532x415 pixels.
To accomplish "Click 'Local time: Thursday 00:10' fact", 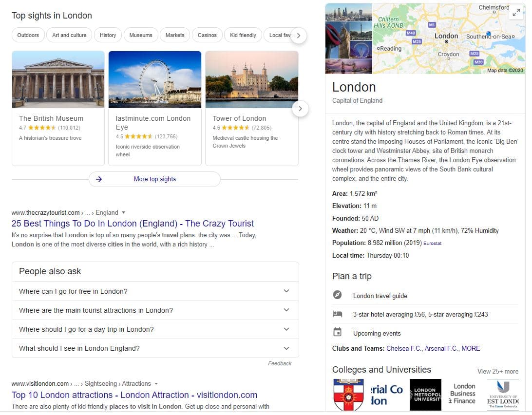I will pos(370,256).
